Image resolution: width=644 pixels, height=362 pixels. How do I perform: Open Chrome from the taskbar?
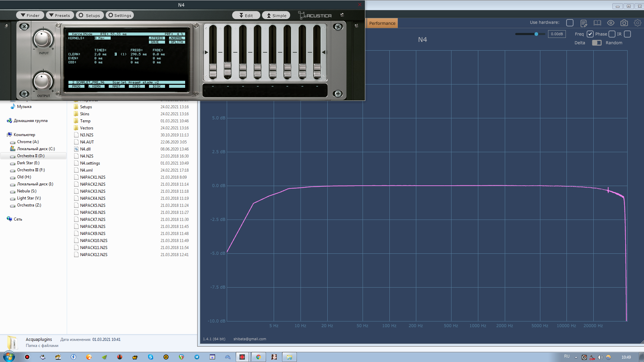[x=258, y=357]
